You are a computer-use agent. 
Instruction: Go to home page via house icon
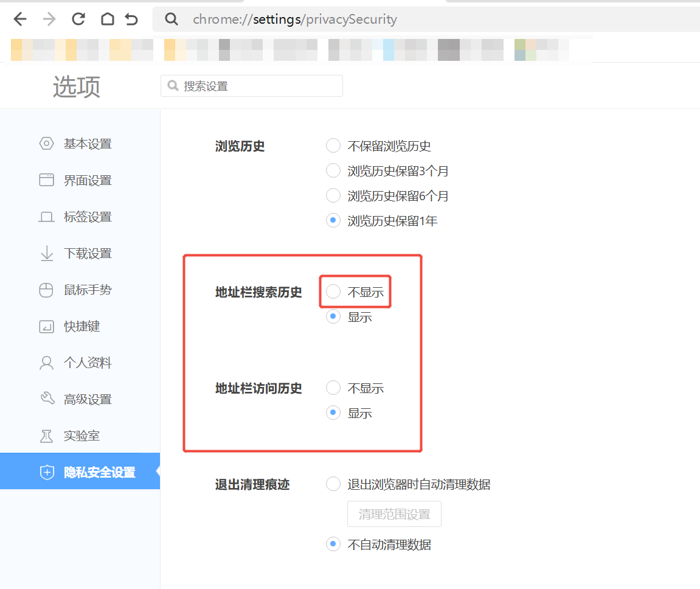point(107,19)
